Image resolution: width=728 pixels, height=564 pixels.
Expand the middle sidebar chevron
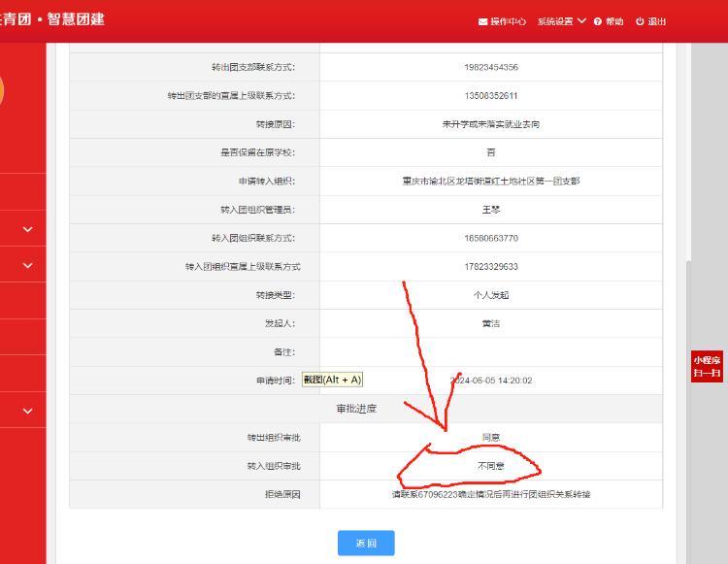[x=28, y=266]
